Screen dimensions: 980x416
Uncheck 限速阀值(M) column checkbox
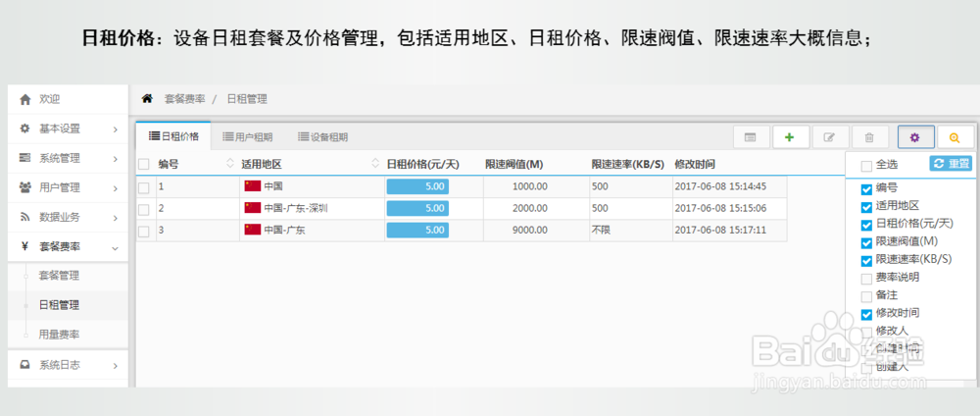[x=866, y=242]
